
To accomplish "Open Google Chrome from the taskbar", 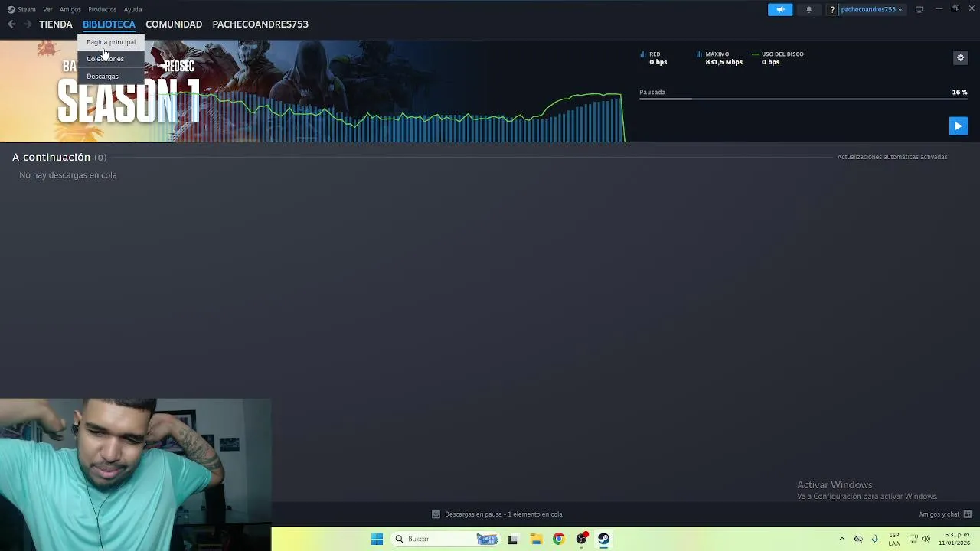I will pyautogui.click(x=558, y=539).
